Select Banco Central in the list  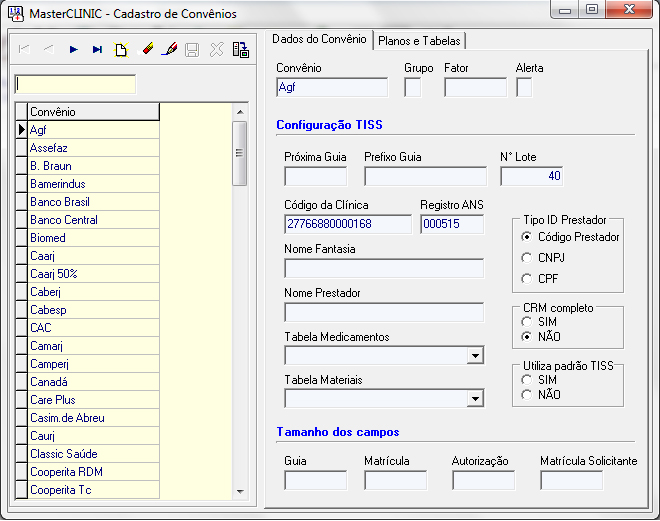coord(93,220)
